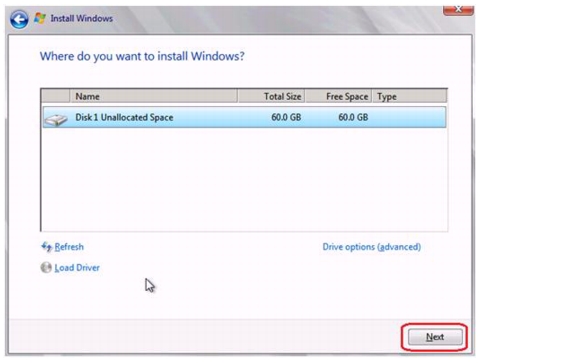Viewport: 576px width, 363px height.
Task: Sort by the Free Space column header
Action: tap(338, 96)
